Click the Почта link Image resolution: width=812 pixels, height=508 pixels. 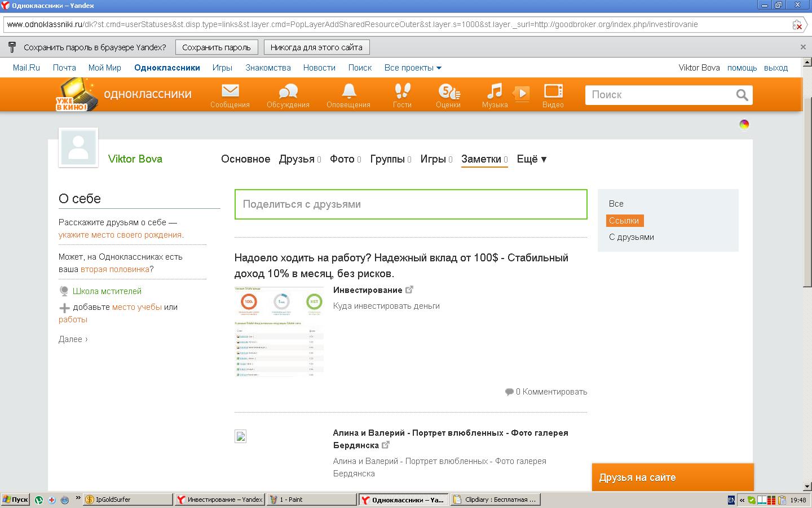tap(64, 68)
